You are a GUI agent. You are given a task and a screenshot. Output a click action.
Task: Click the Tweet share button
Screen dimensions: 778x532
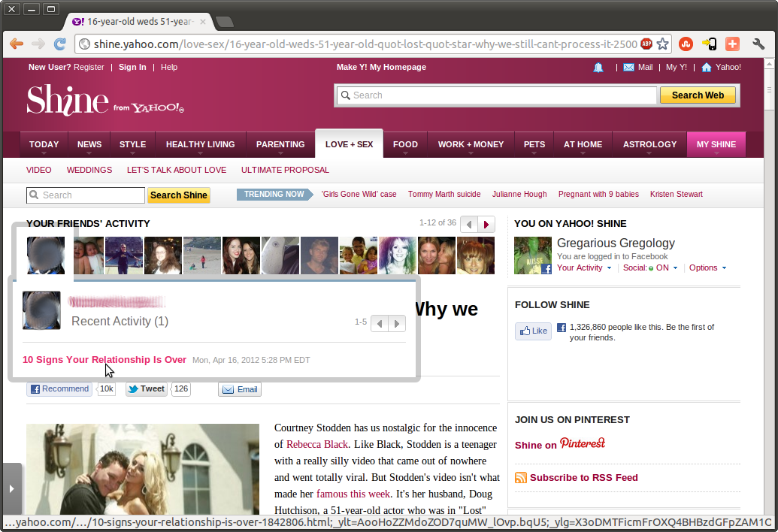(147, 389)
